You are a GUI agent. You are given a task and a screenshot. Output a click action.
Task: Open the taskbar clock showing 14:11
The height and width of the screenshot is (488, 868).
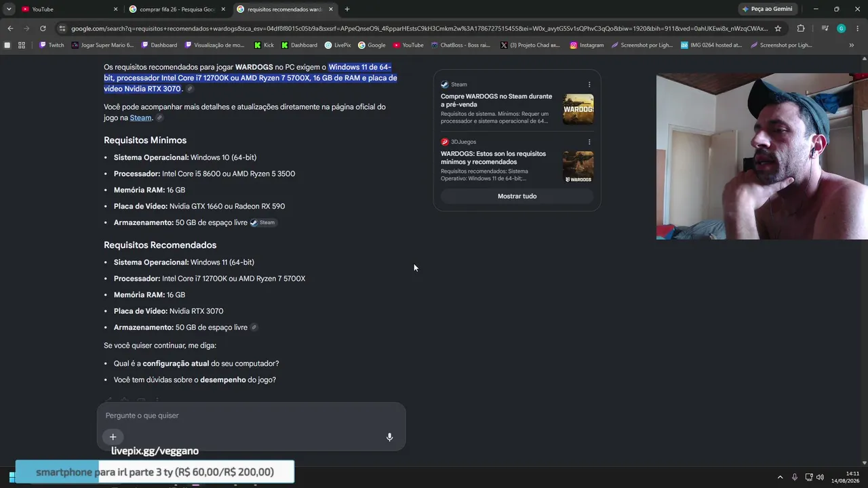847,477
